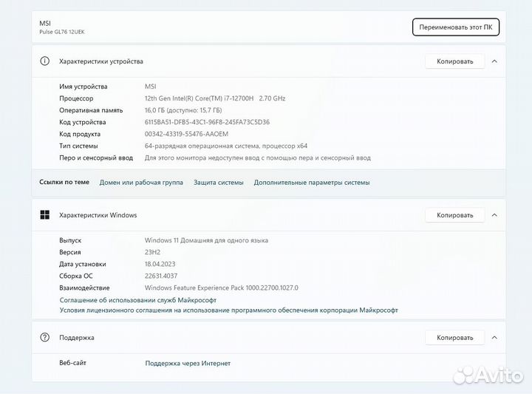The image size is (532, 394).
Task: Click the Выпуск label
Action: point(70,240)
